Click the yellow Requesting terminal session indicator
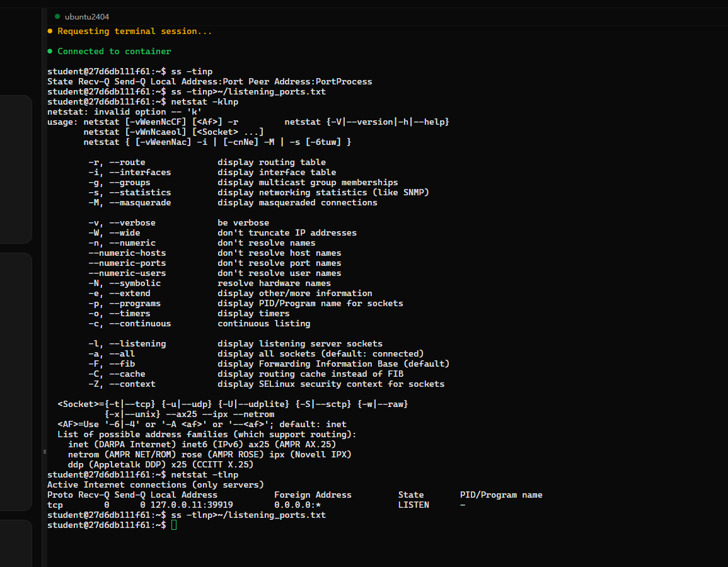 tap(50, 31)
